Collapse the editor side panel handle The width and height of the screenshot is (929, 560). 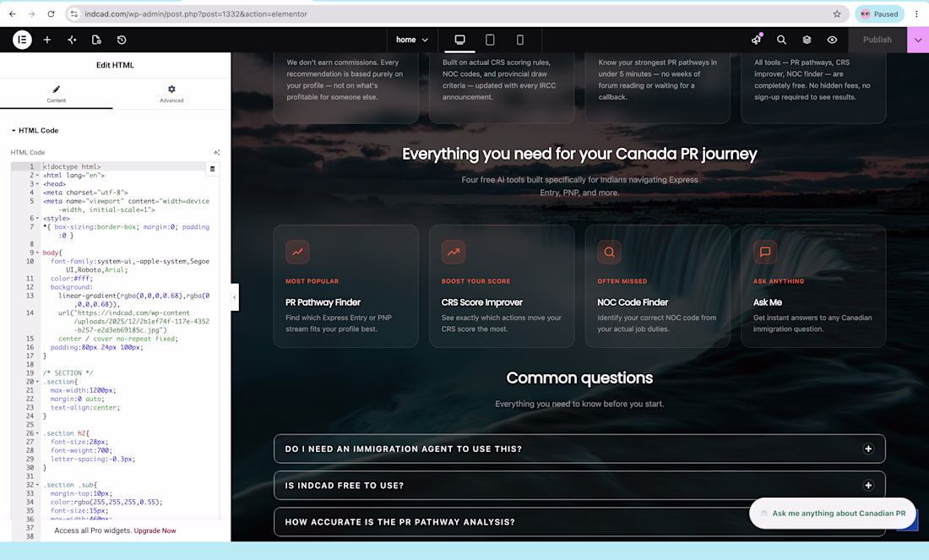point(235,297)
